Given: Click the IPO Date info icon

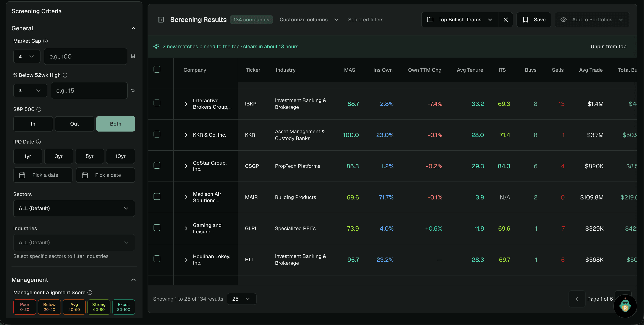Looking at the screenshot, I should click(38, 142).
